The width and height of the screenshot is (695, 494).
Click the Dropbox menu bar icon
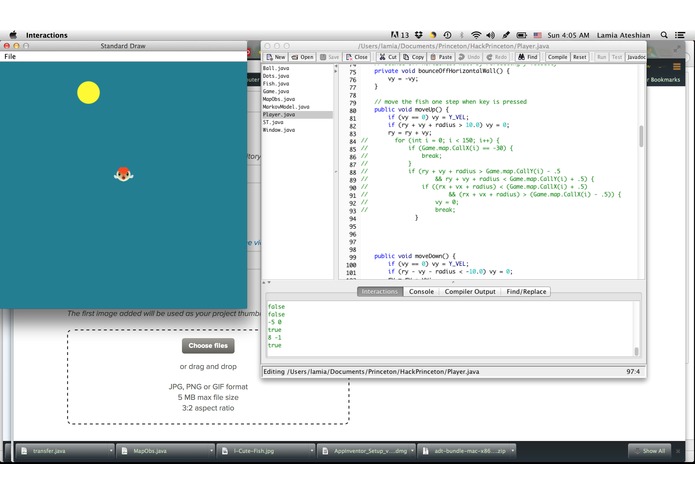418,35
